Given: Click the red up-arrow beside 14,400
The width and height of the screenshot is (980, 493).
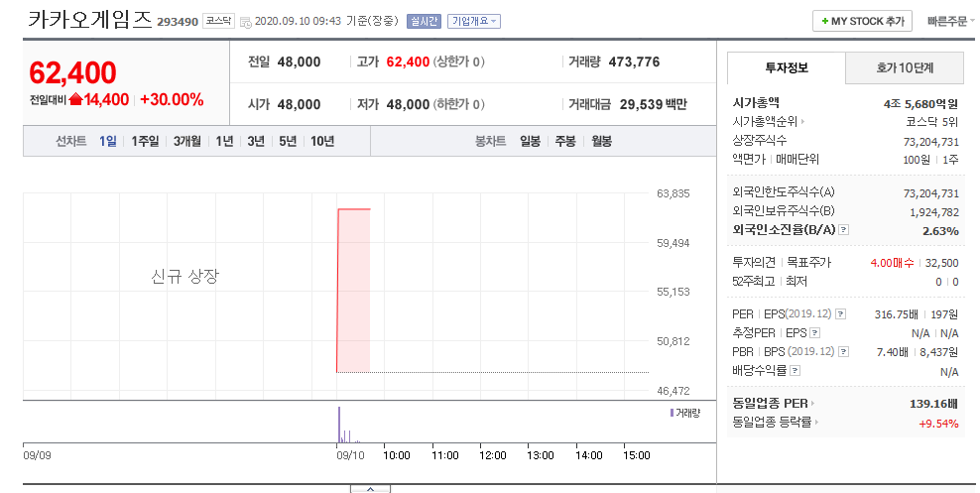Looking at the screenshot, I should click(x=76, y=99).
